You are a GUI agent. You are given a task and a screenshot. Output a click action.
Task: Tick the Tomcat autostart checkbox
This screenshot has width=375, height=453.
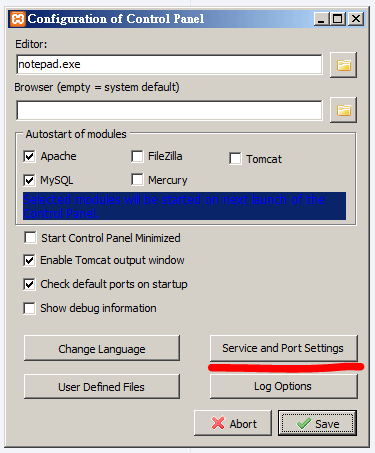tap(235, 159)
